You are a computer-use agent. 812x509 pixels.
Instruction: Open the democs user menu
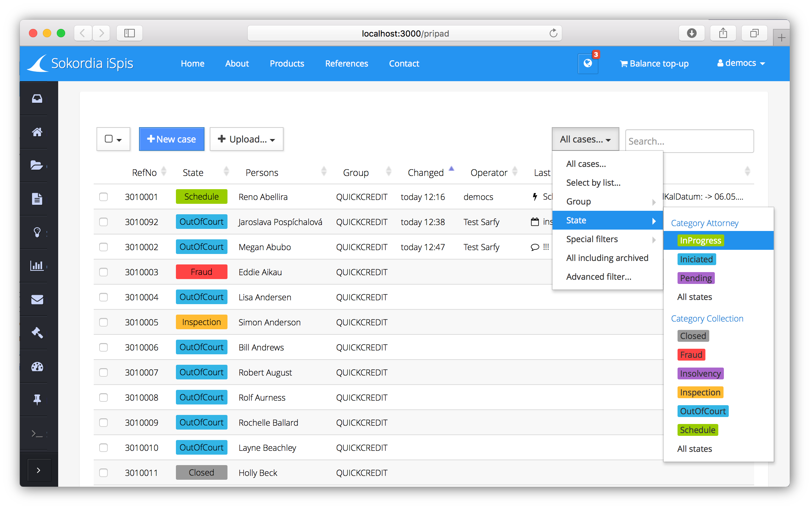pyautogui.click(x=741, y=63)
